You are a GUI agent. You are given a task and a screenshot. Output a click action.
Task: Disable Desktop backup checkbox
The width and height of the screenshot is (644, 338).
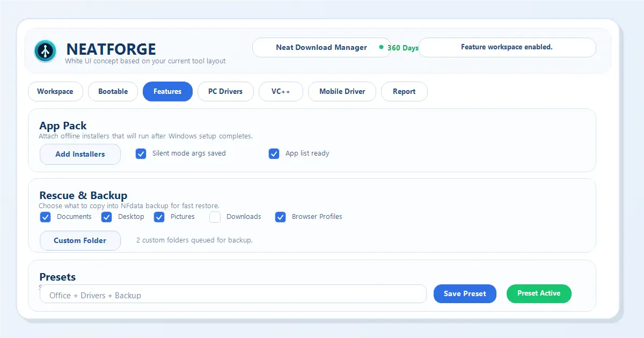point(107,217)
